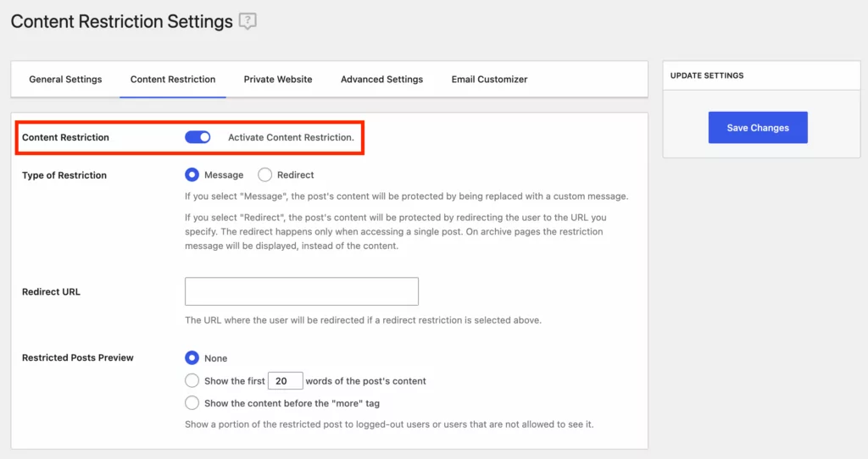Click "words of the post's content" text

(x=366, y=381)
